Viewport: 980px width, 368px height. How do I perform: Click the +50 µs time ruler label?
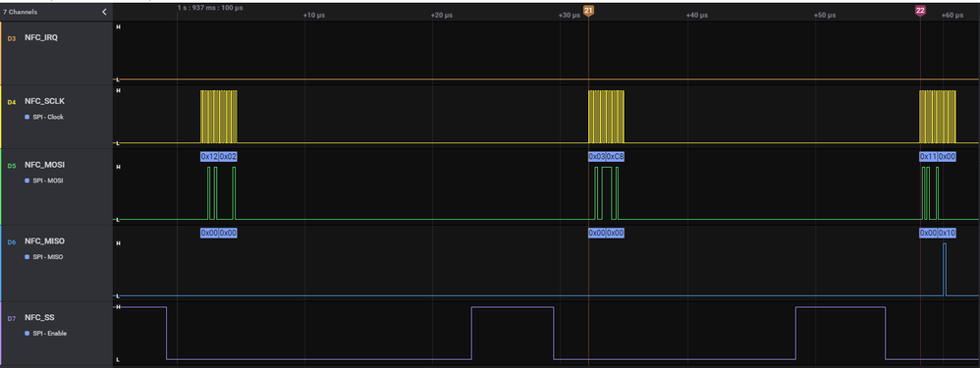[825, 15]
